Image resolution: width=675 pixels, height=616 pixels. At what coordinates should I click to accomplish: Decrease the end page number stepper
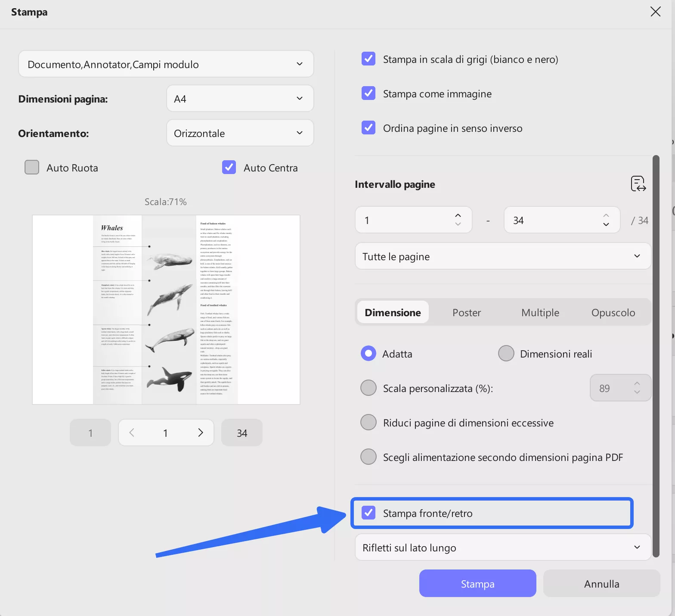click(606, 224)
